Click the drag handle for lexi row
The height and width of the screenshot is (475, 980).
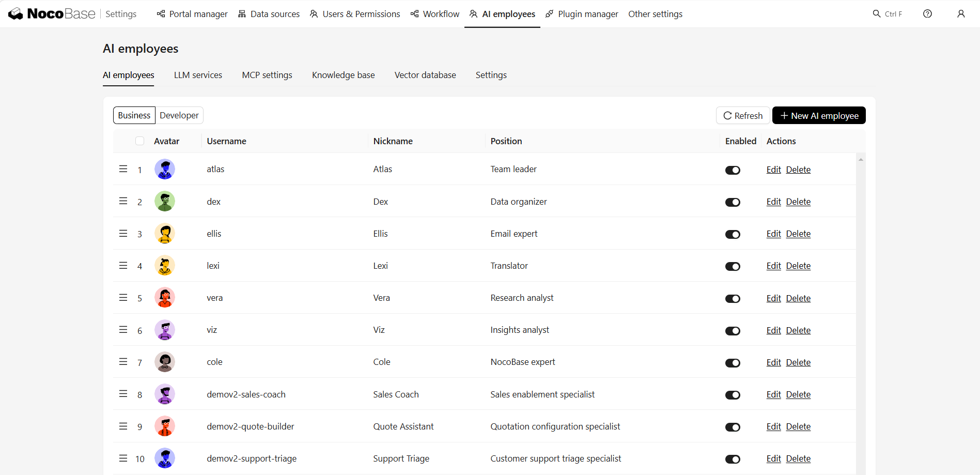pyautogui.click(x=123, y=265)
